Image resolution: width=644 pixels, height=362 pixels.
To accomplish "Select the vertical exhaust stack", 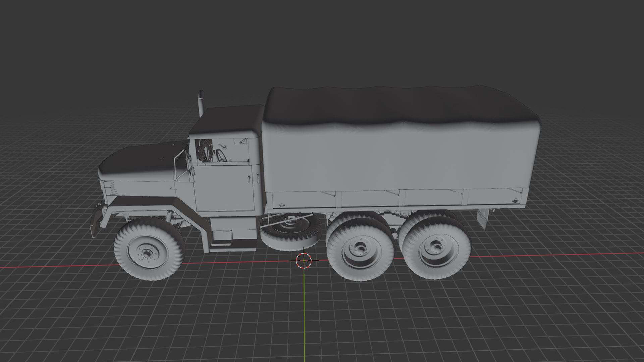I will pos(201,103).
